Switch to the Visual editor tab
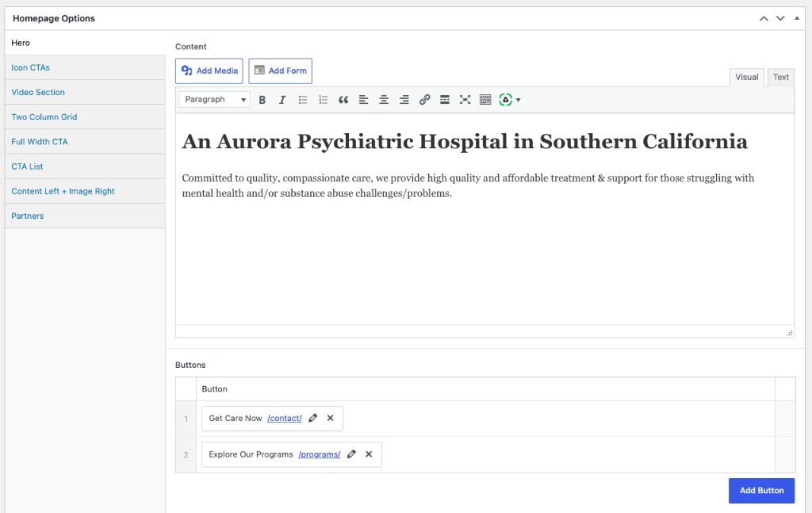The image size is (812, 513). [747, 77]
